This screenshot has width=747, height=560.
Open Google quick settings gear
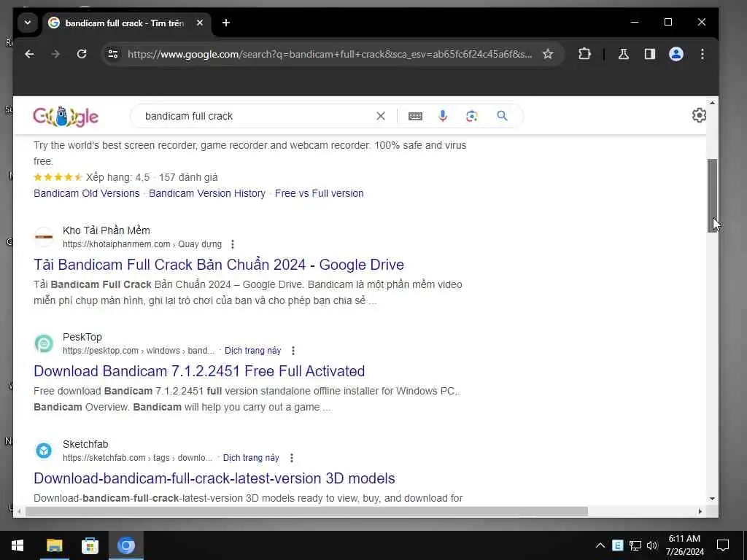tap(699, 115)
